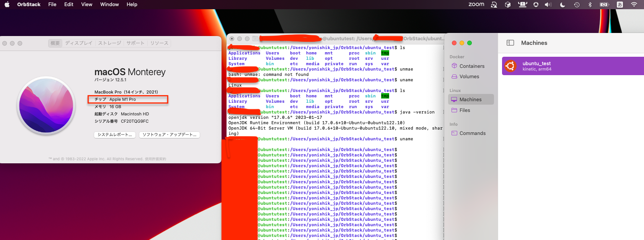Click the チップ Apple M1 Pro text
This screenshot has height=240, width=644.
tap(115, 99)
